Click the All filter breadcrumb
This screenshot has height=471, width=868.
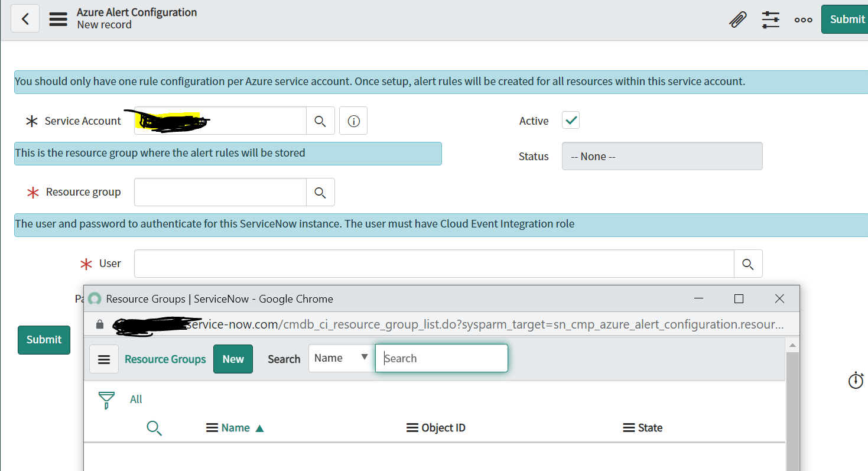point(136,399)
